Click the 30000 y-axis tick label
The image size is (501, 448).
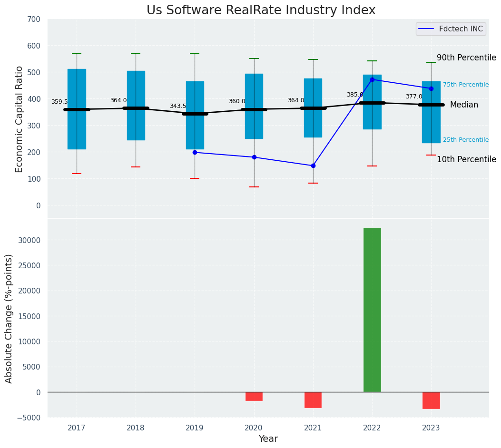point(29,240)
